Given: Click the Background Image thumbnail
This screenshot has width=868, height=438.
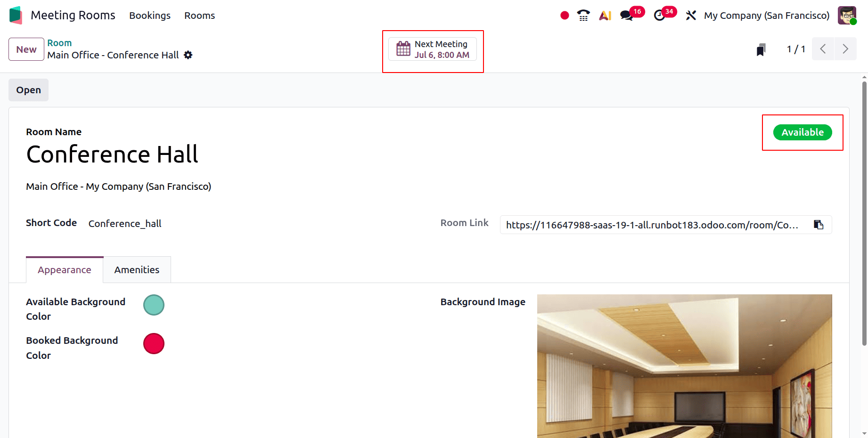Looking at the screenshot, I should (685, 366).
